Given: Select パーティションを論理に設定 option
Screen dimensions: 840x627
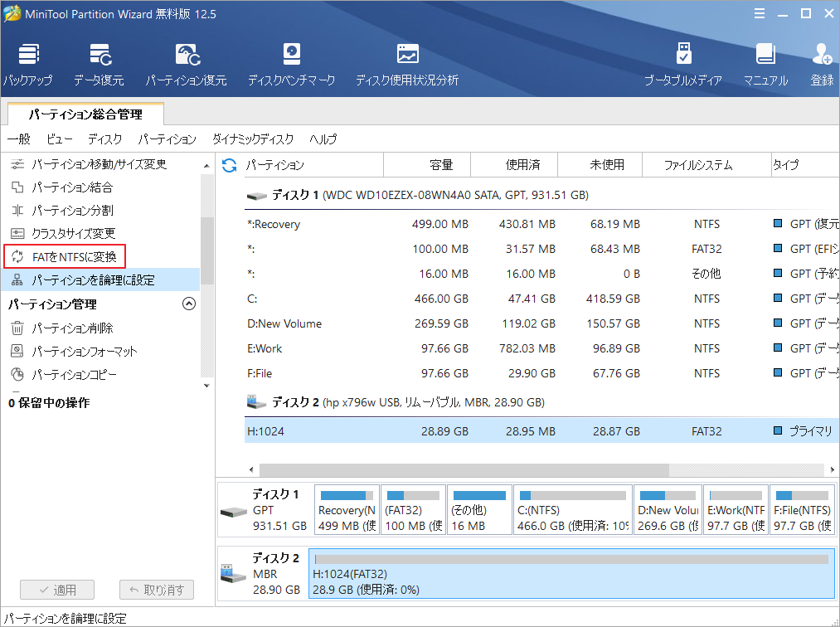Looking at the screenshot, I should pos(100,279).
